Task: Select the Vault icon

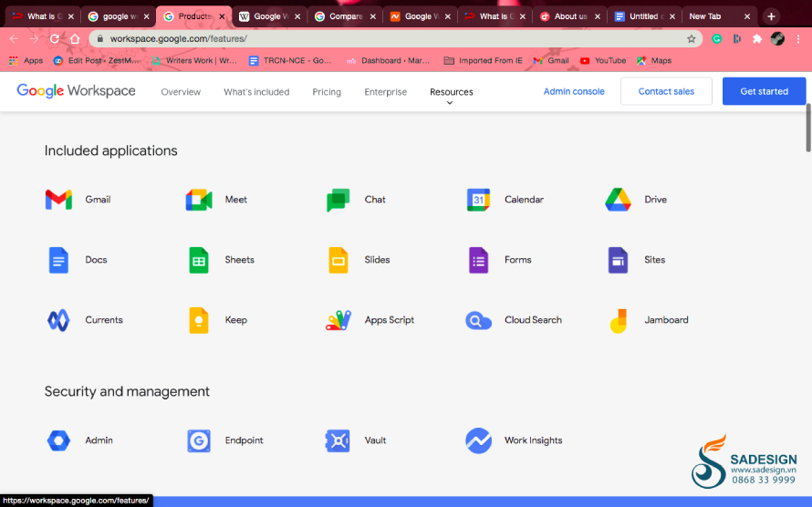Action: (x=338, y=440)
